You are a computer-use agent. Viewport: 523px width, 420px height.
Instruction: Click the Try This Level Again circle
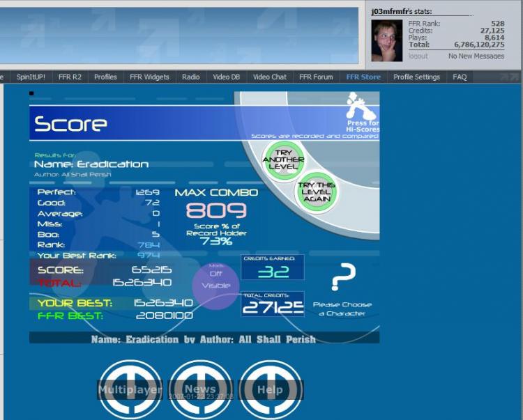(316, 192)
